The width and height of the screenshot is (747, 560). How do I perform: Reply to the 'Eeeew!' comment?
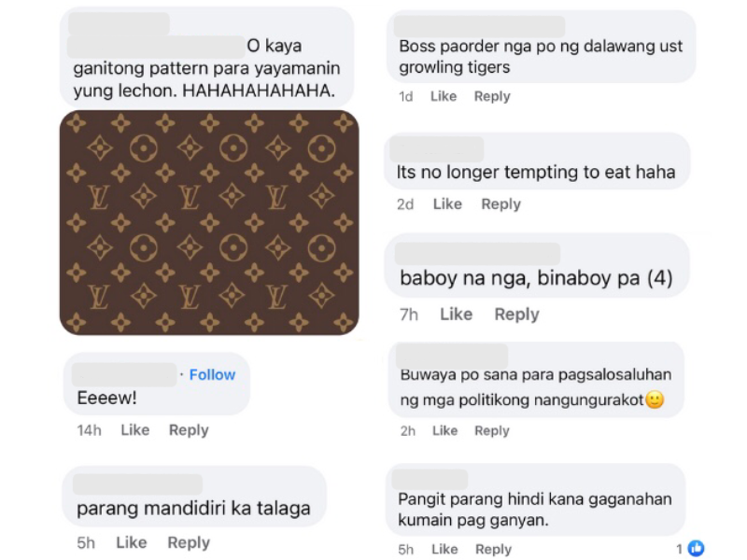point(189,430)
